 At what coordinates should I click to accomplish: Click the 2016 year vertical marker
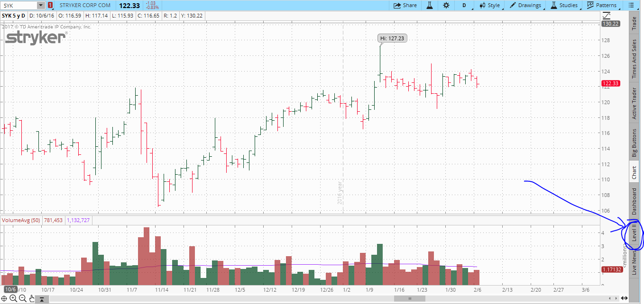340,193
